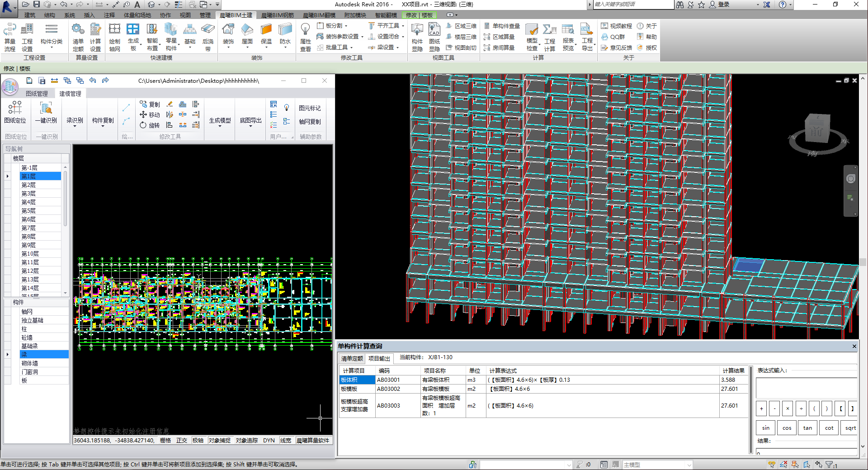Switch to the 项目输出 tab
This screenshot has width=868, height=470.
click(x=379, y=358)
